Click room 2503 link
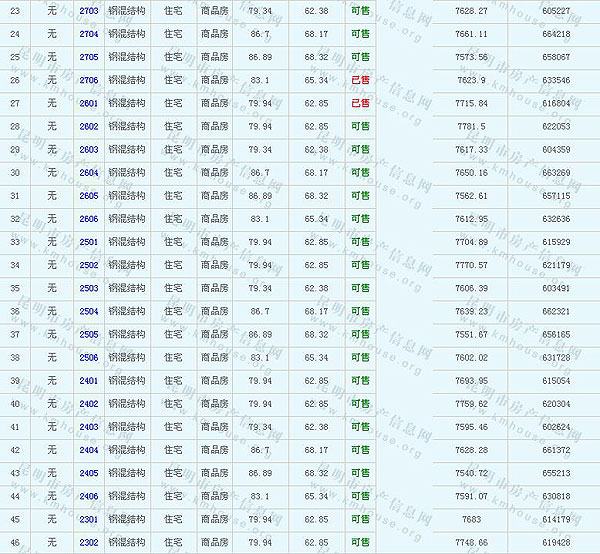Image resolution: width=600 pixels, height=554 pixels. click(88, 288)
